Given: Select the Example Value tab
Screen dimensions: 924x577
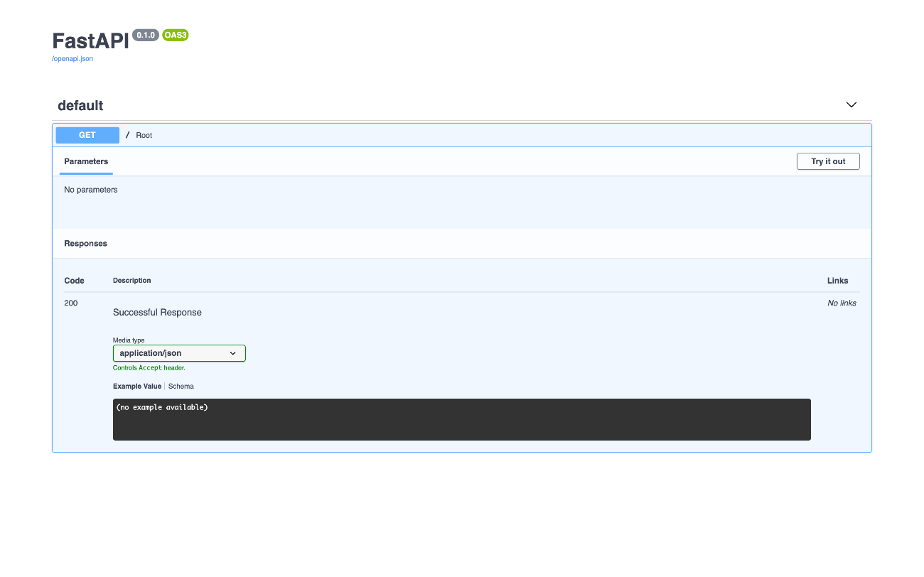Looking at the screenshot, I should [137, 387].
